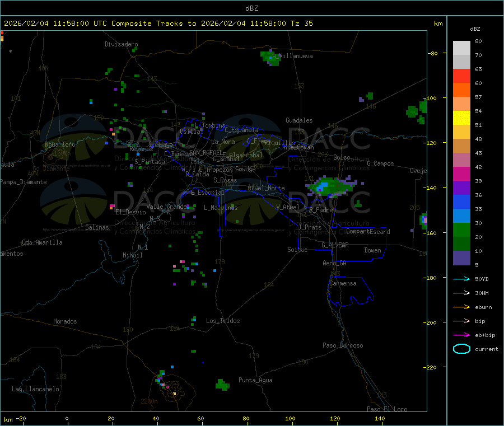Click the radar echo at A_Villanueva
504x426 pixels.
click(x=270, y=58)
